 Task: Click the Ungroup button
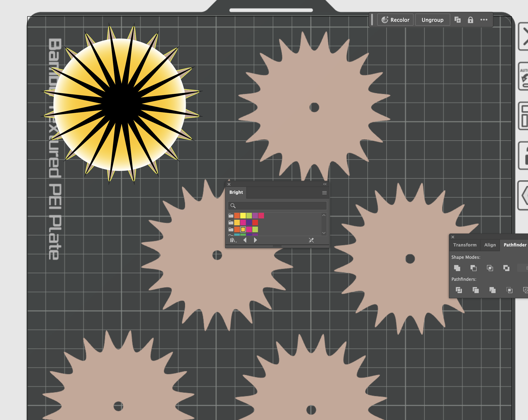point(432,20)
